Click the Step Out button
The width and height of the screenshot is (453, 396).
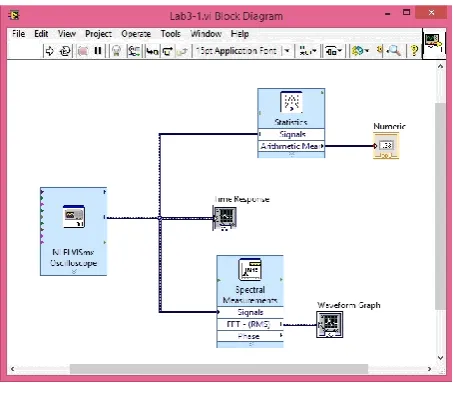point(182,51)
